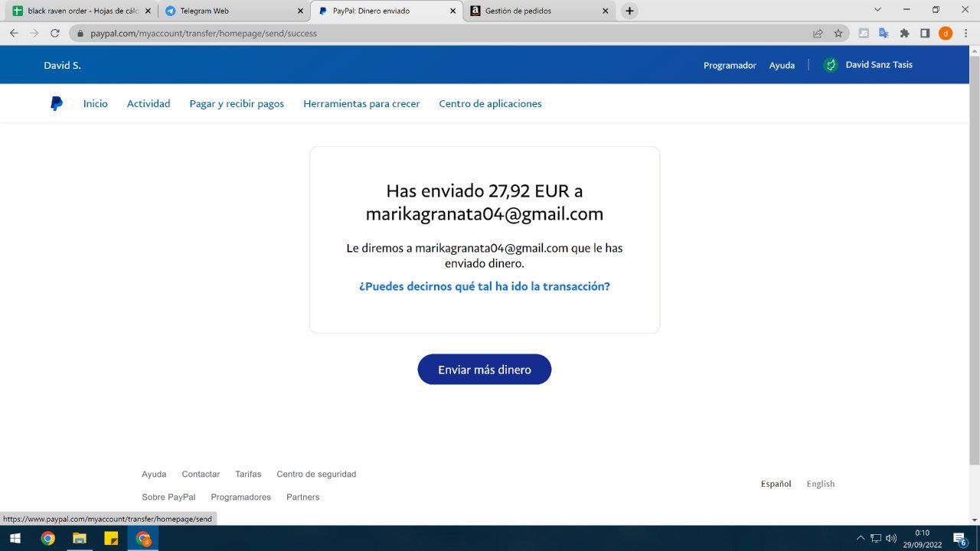Show hidden system tray icons
This screenshot has height=551, width=980.
point(861,538)
